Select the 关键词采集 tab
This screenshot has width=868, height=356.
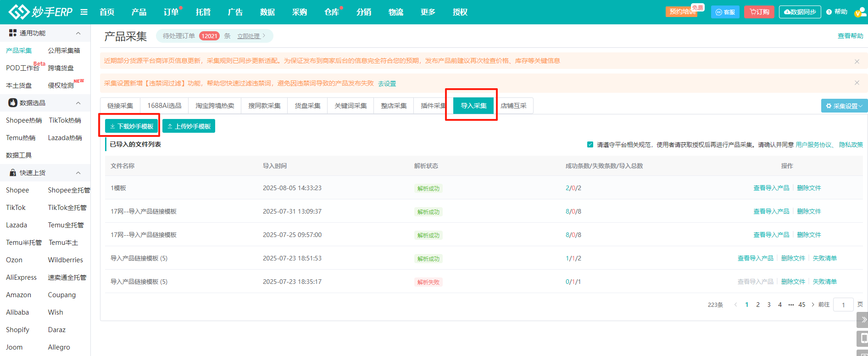click(x=351, y=106)
